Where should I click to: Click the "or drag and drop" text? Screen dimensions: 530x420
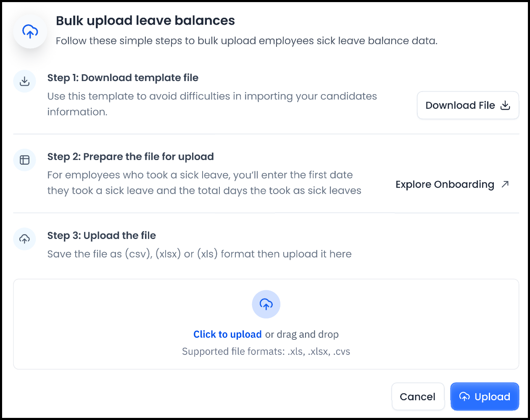coord(302,334)
